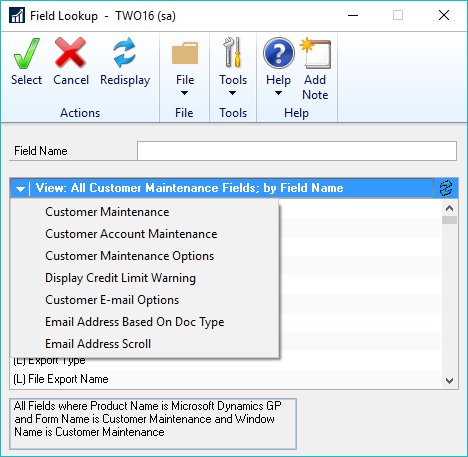Select Customer Maintenance Options entry
Viewport: 468px width, 457px height.
(x=129, y=256)
